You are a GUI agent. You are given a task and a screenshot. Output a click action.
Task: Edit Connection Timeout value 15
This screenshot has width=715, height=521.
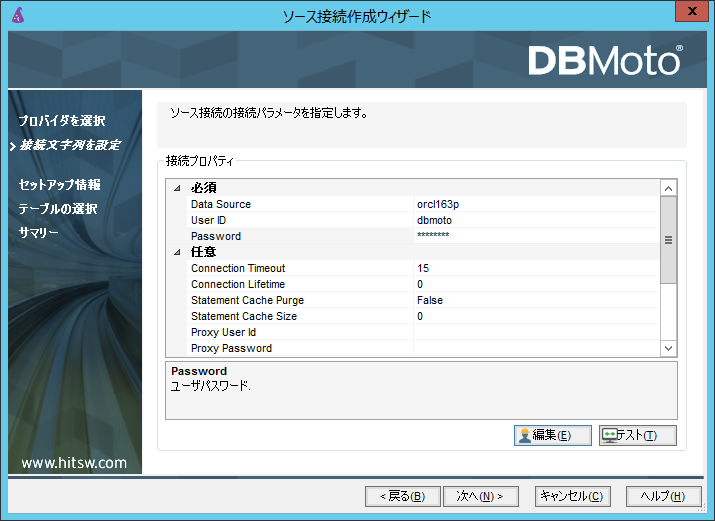coord(537,268)
